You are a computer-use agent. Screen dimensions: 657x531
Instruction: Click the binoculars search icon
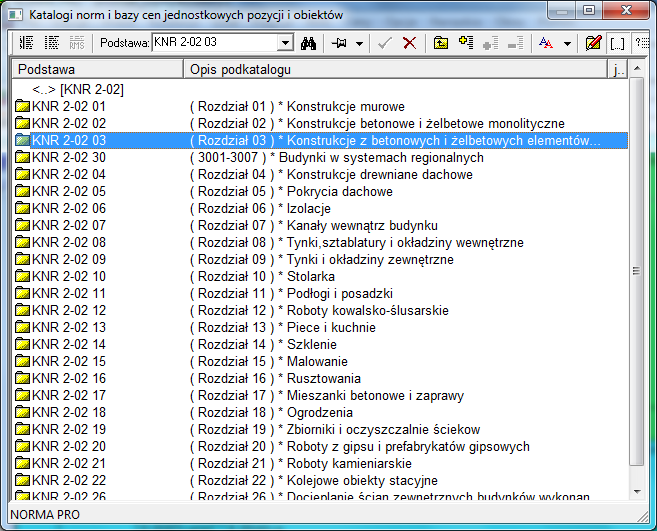310,43
